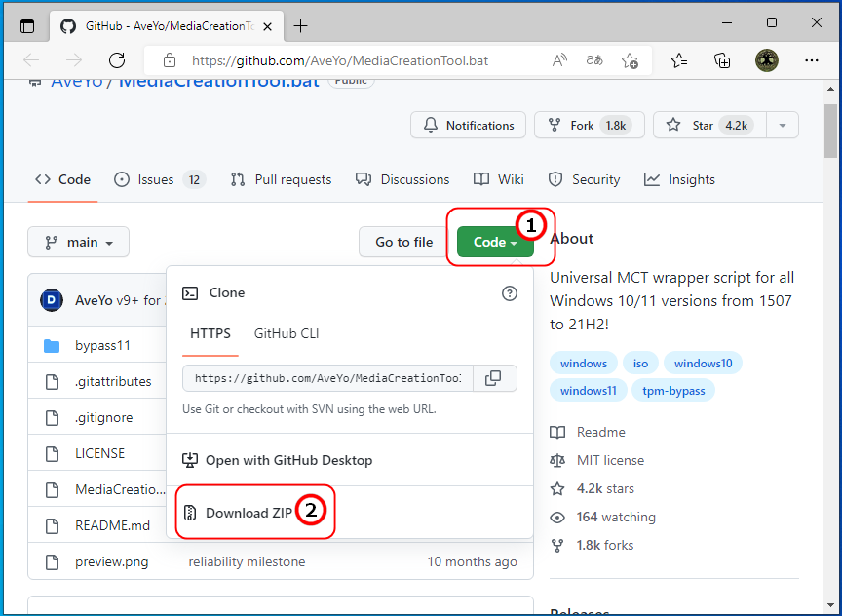
Task: Open the Wiki tab
Action: click(498, 179)
